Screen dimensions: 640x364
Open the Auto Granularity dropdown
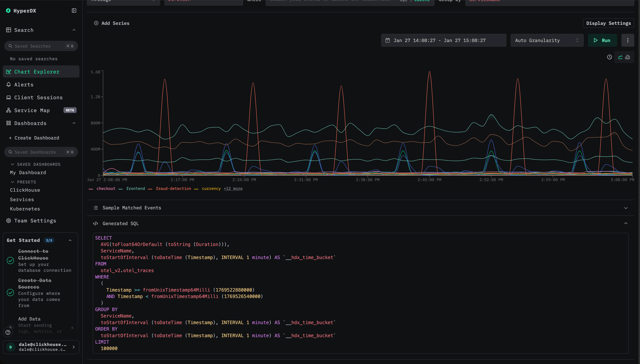point(547,40)
